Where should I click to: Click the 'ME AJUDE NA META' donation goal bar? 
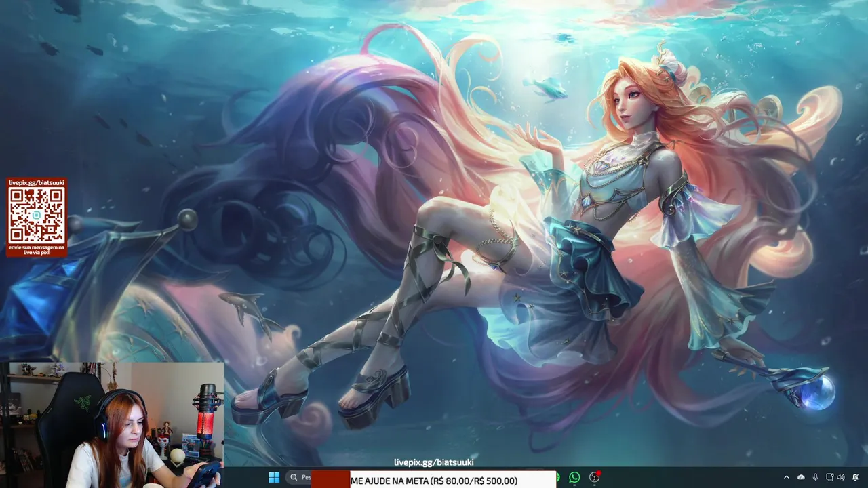point(434,480)
